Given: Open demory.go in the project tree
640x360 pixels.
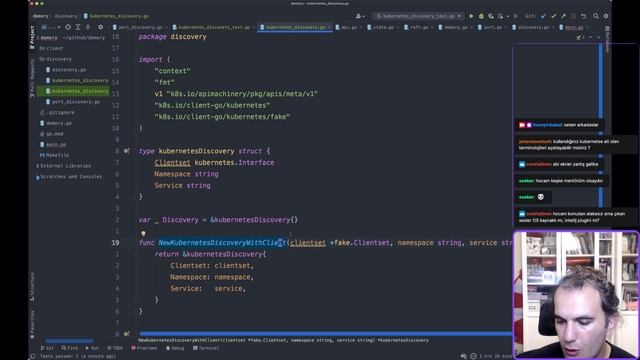Looking at the screenshot, I should click(x=56, y=123).
